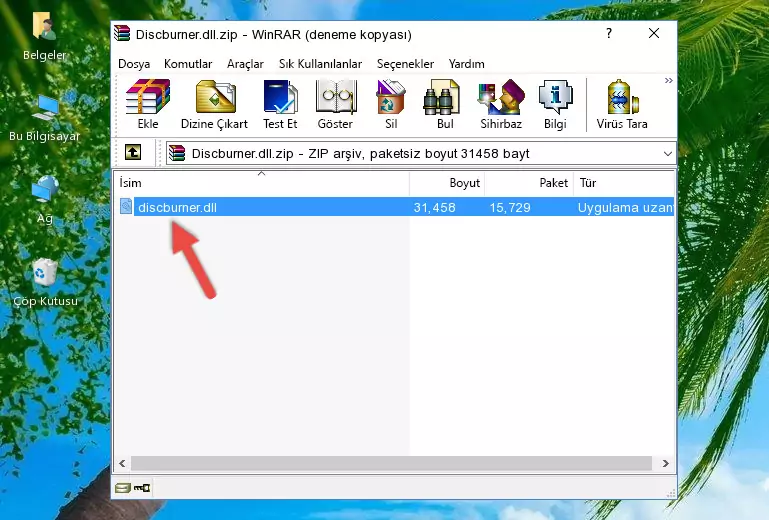Image resolution: width=769 pixels, height=520 pixels.
Task: Click the 15,729 packed size value
Action: click(x=510, y=208)
